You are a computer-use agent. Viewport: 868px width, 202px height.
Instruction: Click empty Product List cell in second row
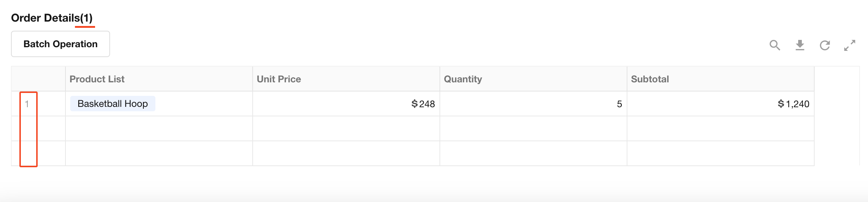[159, 128]
